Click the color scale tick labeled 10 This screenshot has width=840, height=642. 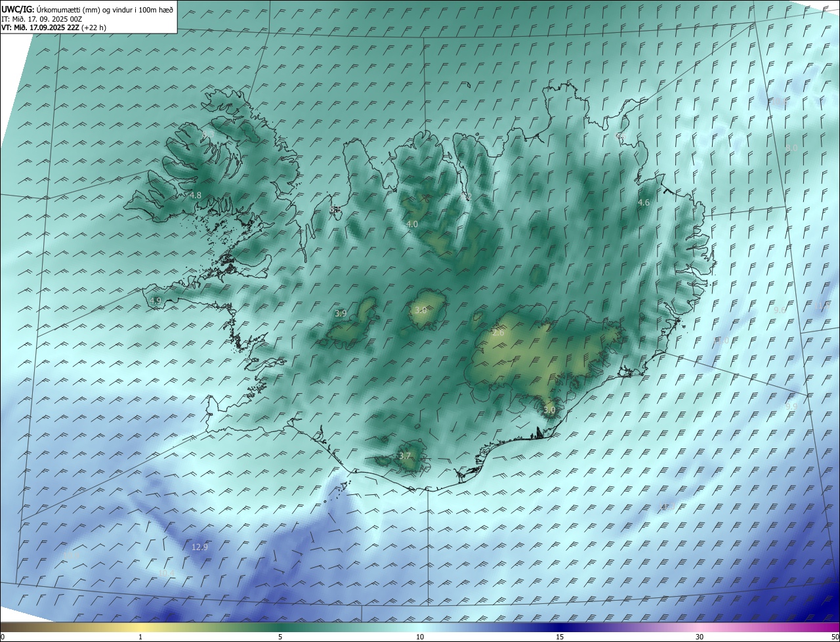420,637
